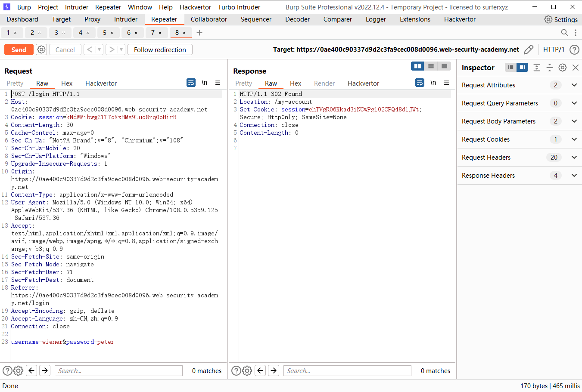Go to next Response search match

click(274, 370)
